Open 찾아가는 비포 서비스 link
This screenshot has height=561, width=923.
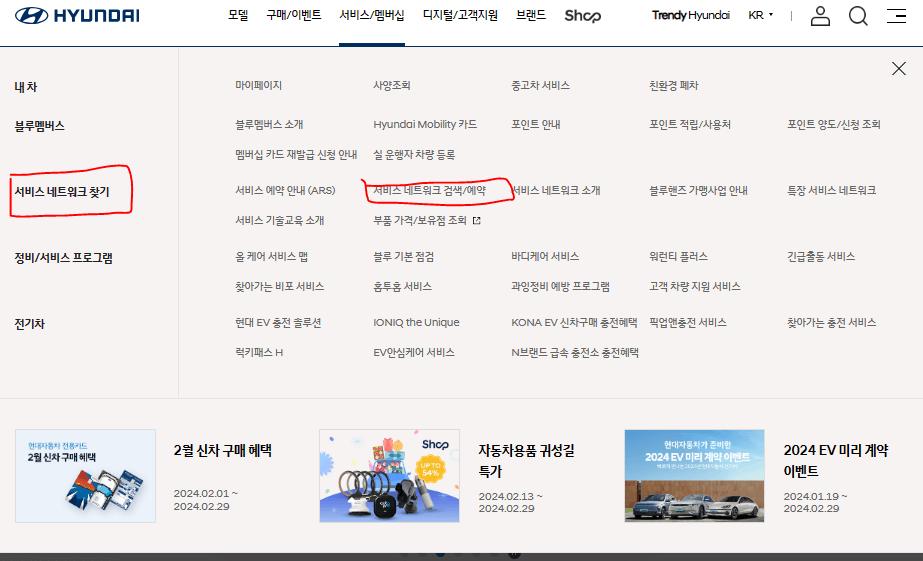(280, 286)
